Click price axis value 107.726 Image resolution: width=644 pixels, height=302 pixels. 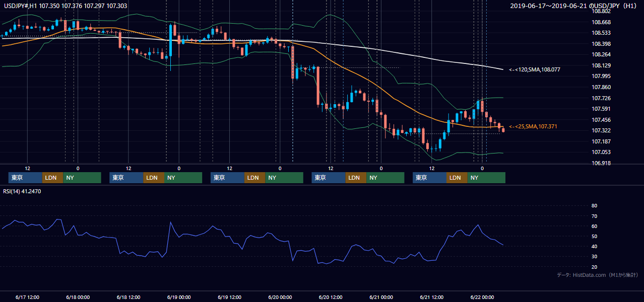tap(601, 98)
